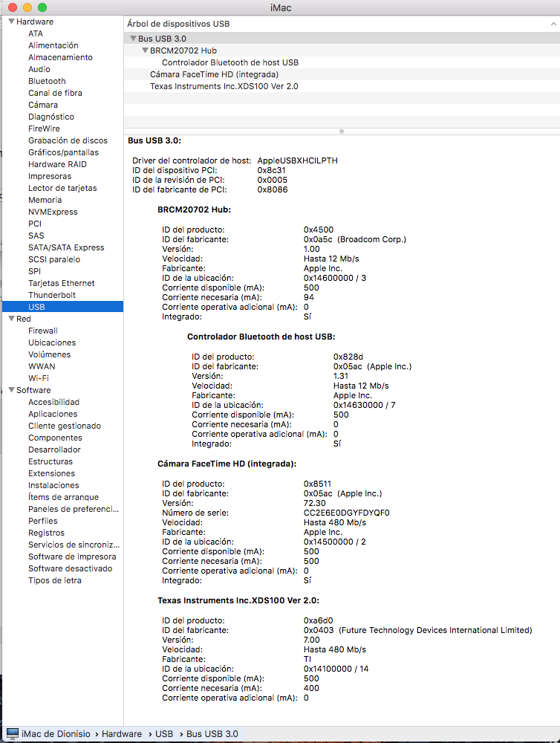This screenshot has width=560, height=743.
Task: Click iMac de Dionisio in path bar
Action: click(x=56, y=733)
